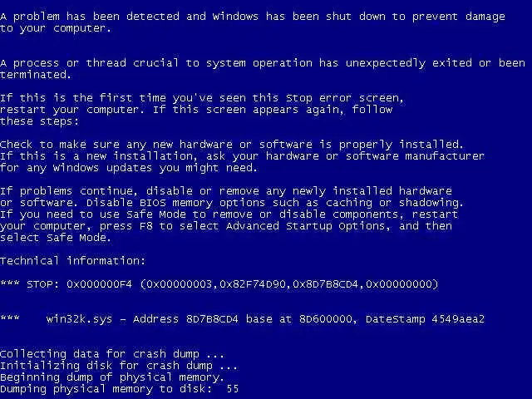The image size is (532, 399).
Task: Click the 'Technical information:' heading
Action: click(x=72, y=261)
